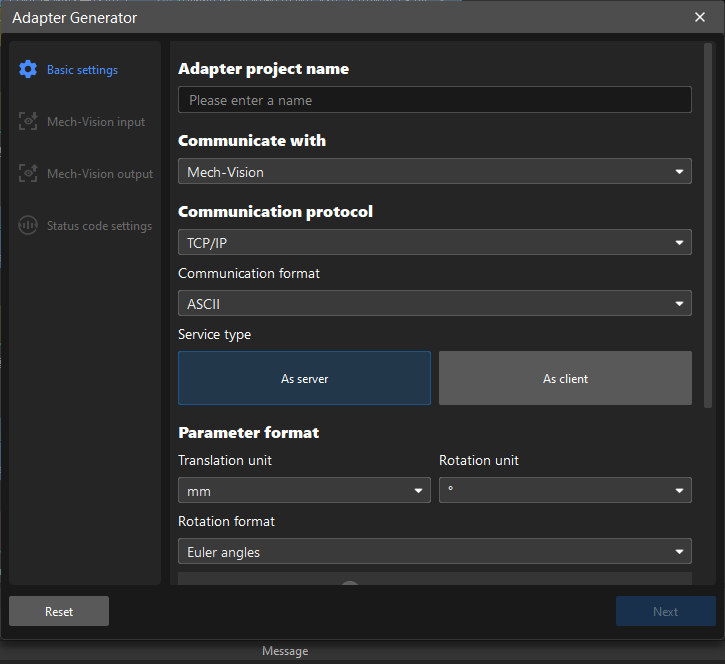Open the Translation unit mm dropdown

(304, 490)
